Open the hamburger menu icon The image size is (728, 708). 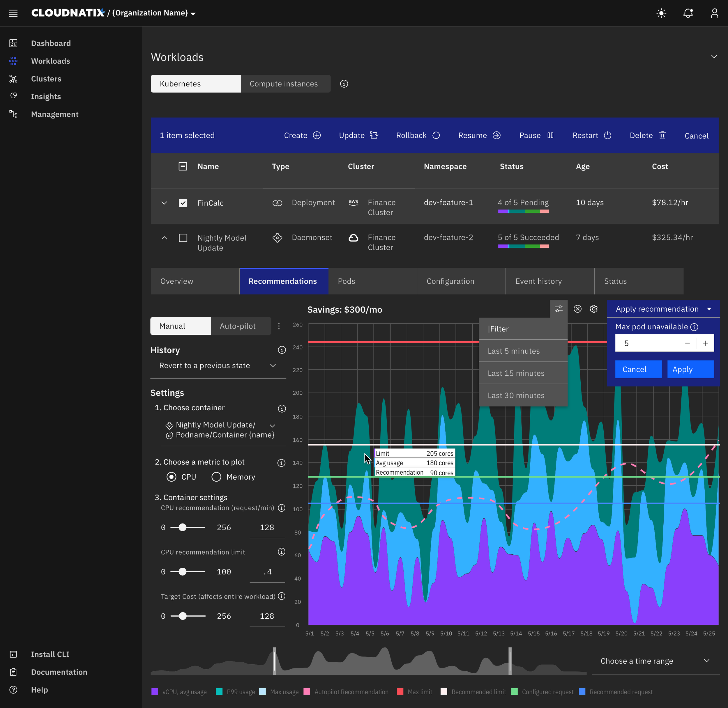[13, 13]
